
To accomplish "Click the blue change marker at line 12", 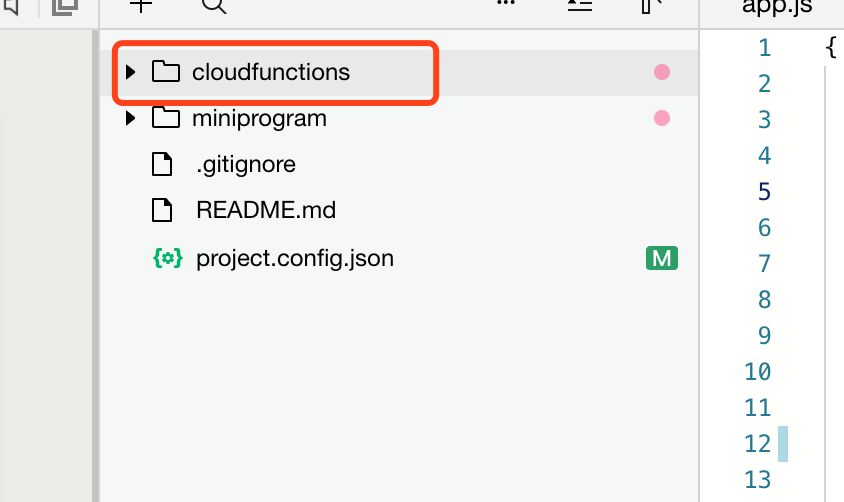I will (x=783, y=444).
